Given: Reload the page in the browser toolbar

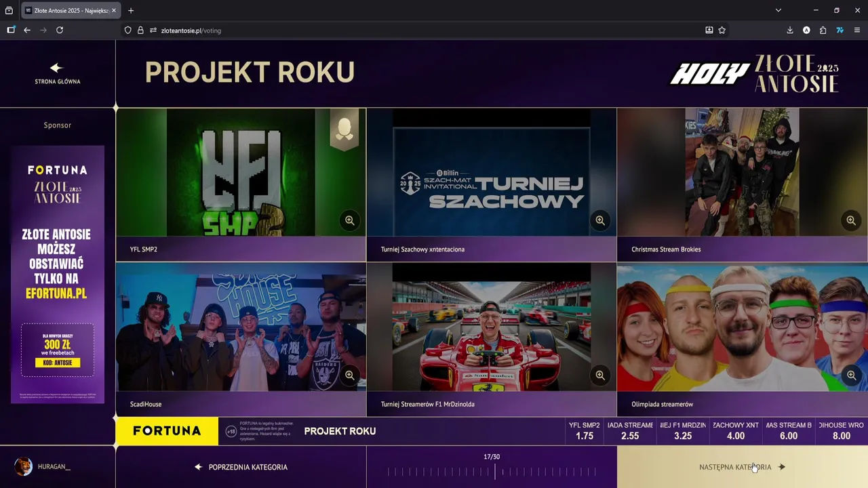Looking at the screenshot, I should point(60,30).
